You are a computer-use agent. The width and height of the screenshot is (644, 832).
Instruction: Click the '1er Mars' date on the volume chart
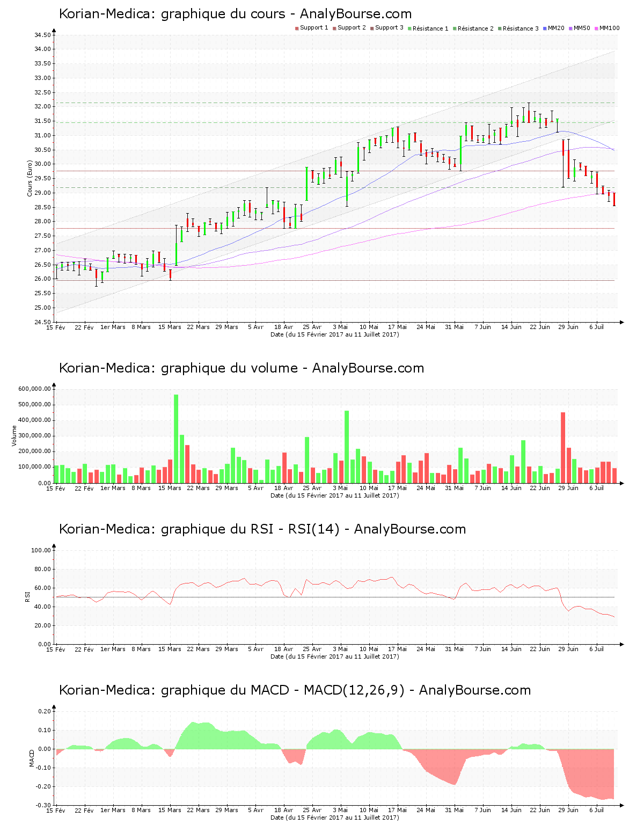pos(113,488)
